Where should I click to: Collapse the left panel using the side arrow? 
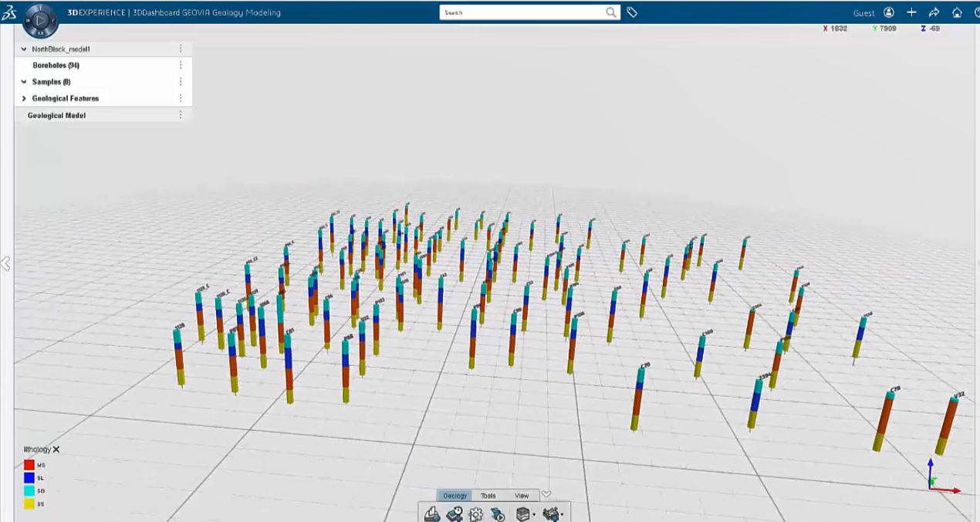(x=5, y=263)
